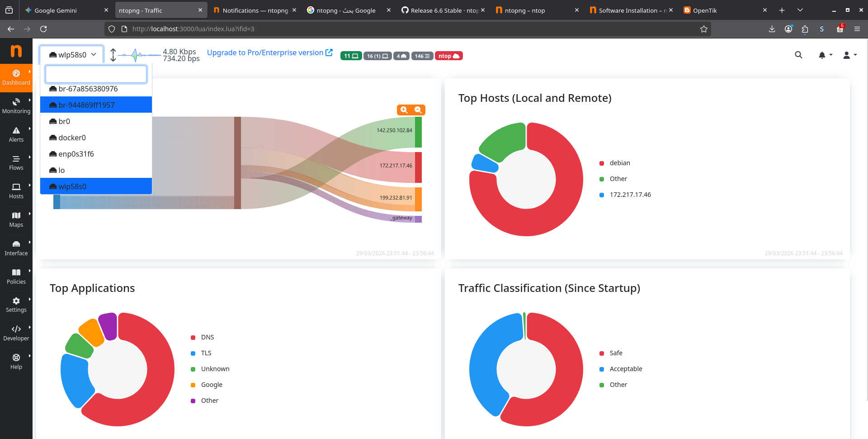Click the green 11 hosts badge

(x=351, y=56)
